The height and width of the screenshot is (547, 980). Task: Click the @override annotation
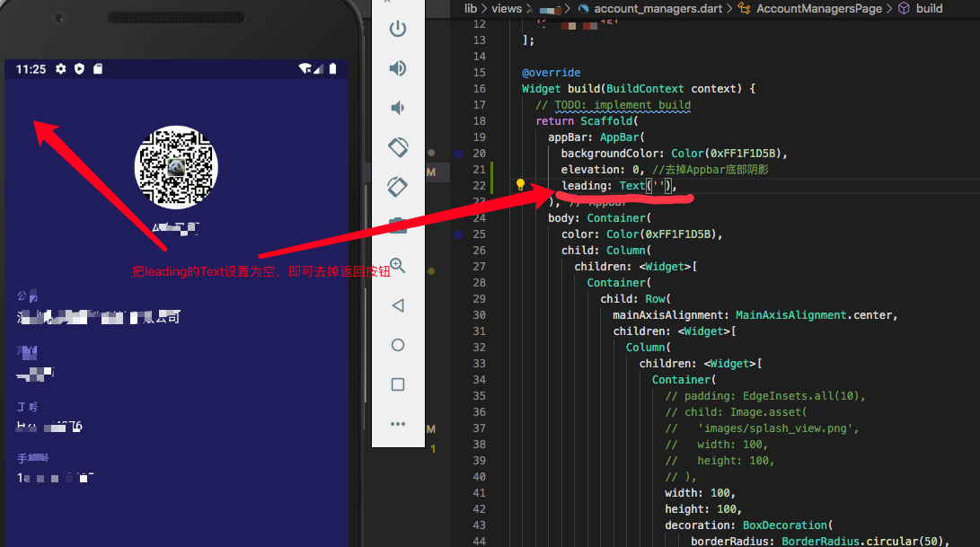click(552, 73)
